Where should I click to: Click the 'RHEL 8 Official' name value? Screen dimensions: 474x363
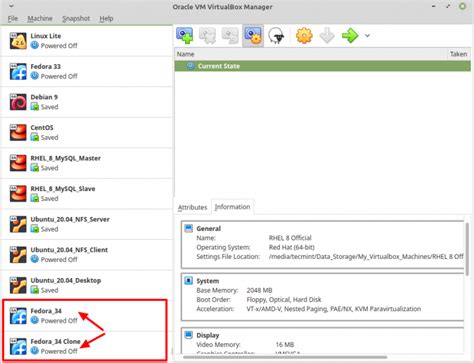290,238
